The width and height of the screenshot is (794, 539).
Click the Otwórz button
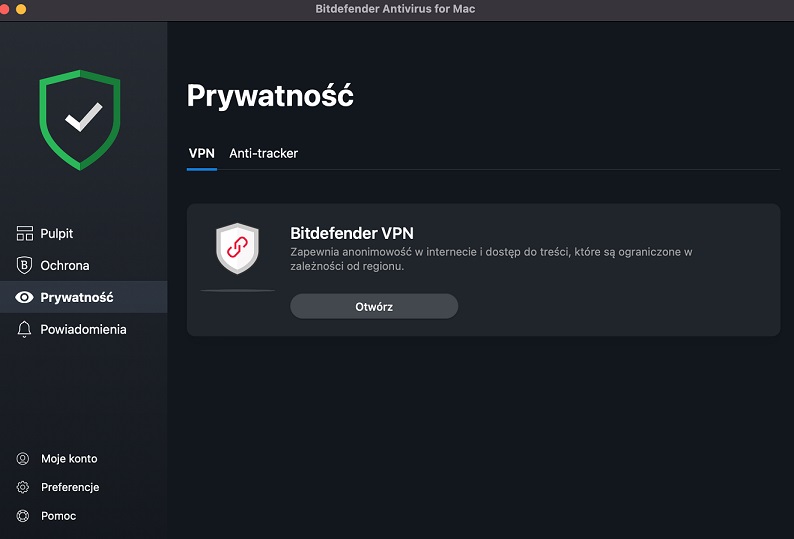pos(374,306)
